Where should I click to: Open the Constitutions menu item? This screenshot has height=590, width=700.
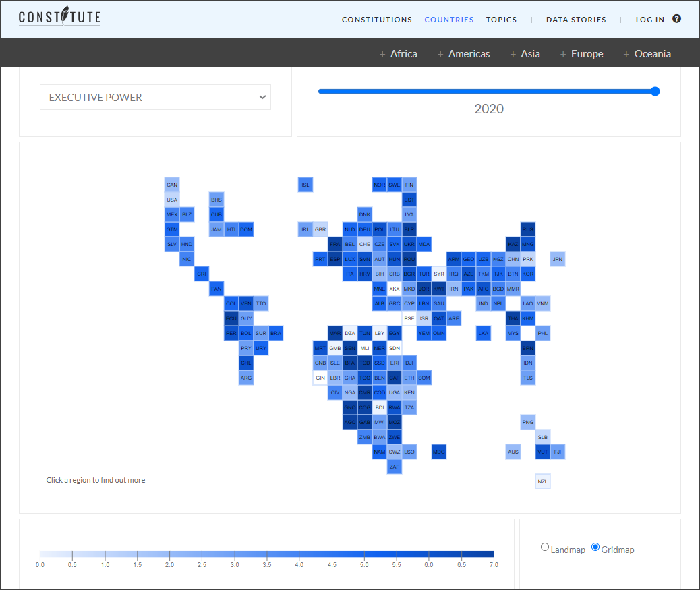(376, 20)
